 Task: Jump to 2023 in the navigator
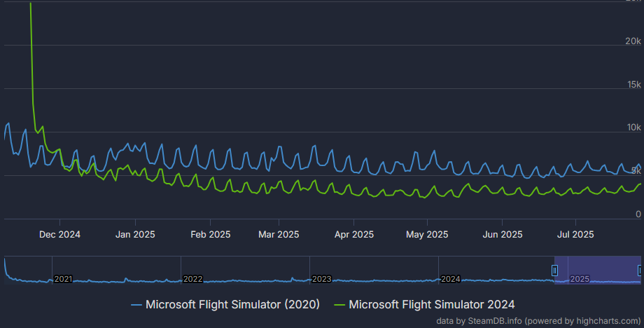point(321,279)
